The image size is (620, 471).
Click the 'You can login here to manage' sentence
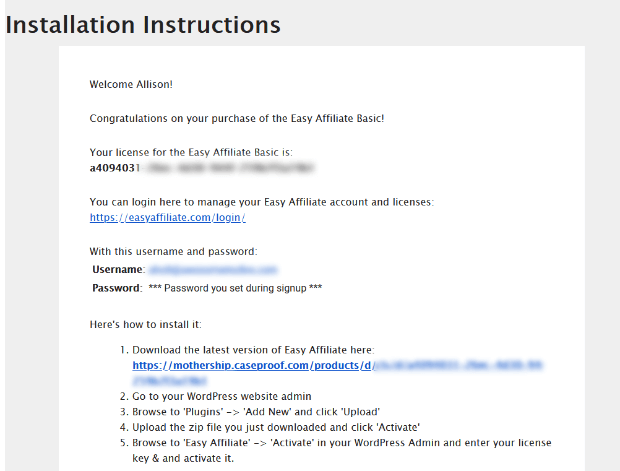point(261,202)
